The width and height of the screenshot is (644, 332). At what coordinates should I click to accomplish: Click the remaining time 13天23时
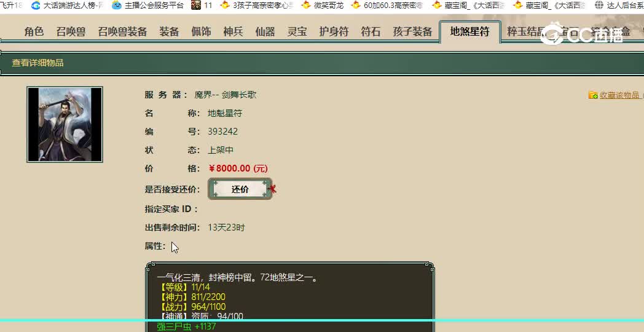226,227
